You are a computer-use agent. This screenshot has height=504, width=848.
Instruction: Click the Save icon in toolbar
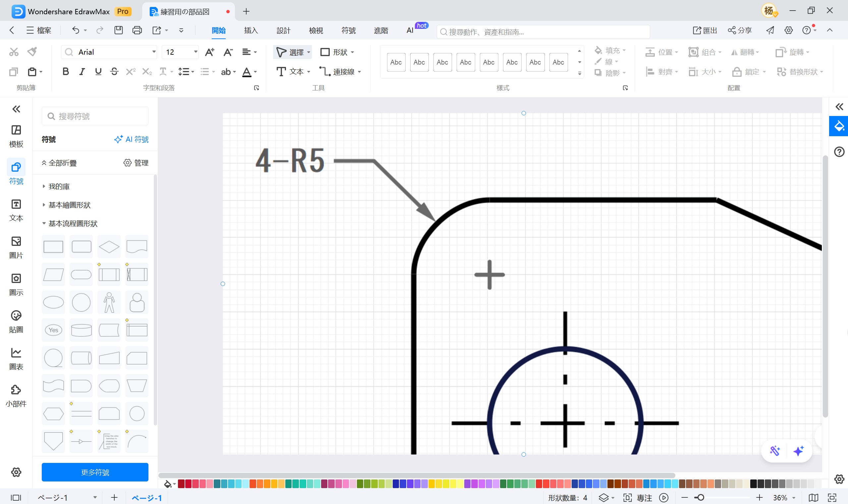pyautogui.click(x=118, y=30)
